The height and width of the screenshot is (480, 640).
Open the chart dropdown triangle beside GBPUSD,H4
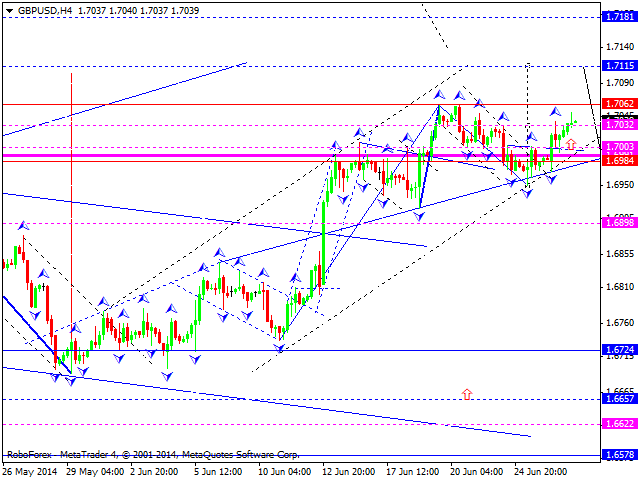pyautogui.click(x=7, y=7)
